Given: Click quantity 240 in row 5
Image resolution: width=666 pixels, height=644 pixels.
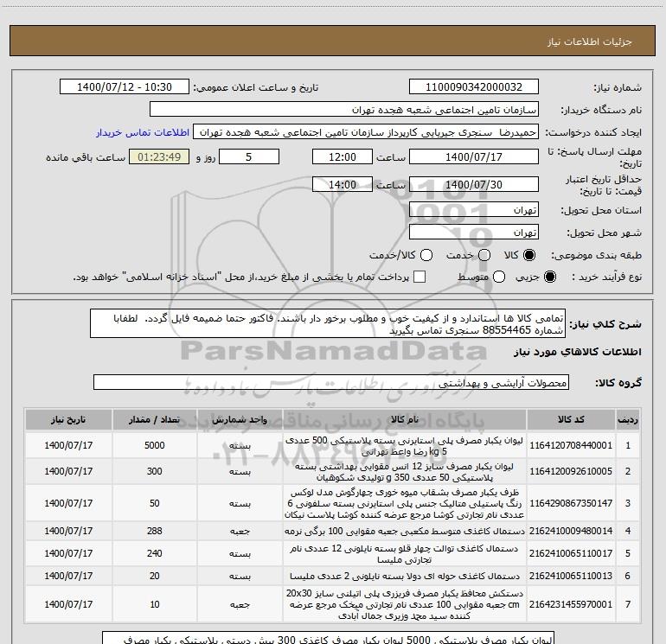Looking at the screenshot, I should pos(155,553).
